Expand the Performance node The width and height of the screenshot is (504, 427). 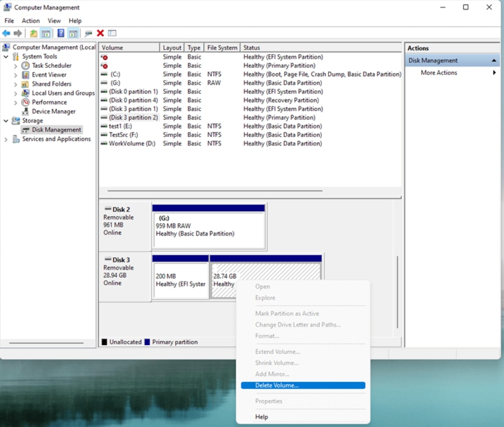coord(16,102)
